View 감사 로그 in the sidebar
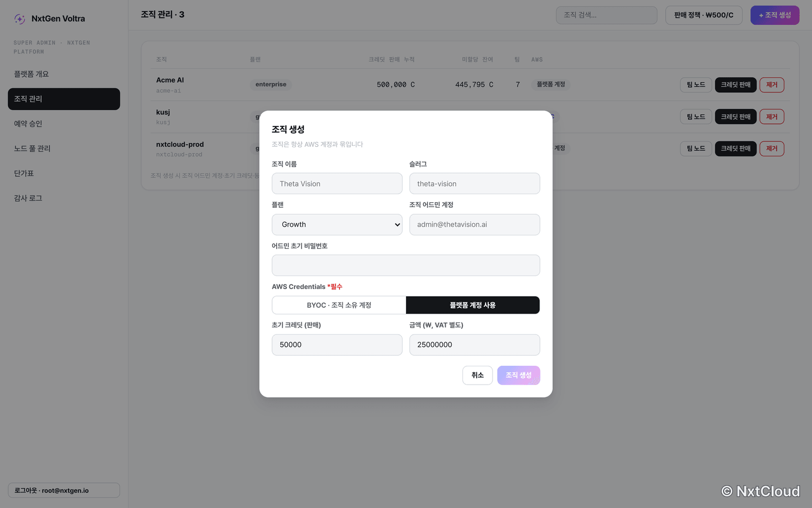Viewport: 812px width, 508px height. click(64, 199)
